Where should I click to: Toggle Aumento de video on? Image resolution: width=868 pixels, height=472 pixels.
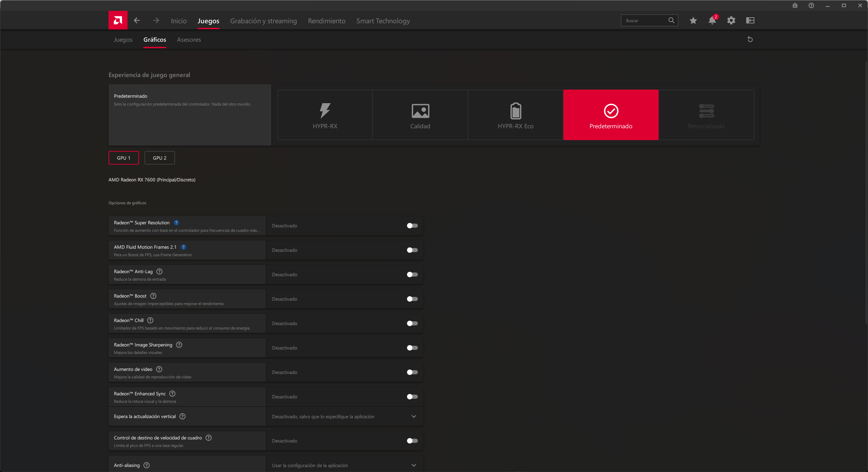coord(412,372)
